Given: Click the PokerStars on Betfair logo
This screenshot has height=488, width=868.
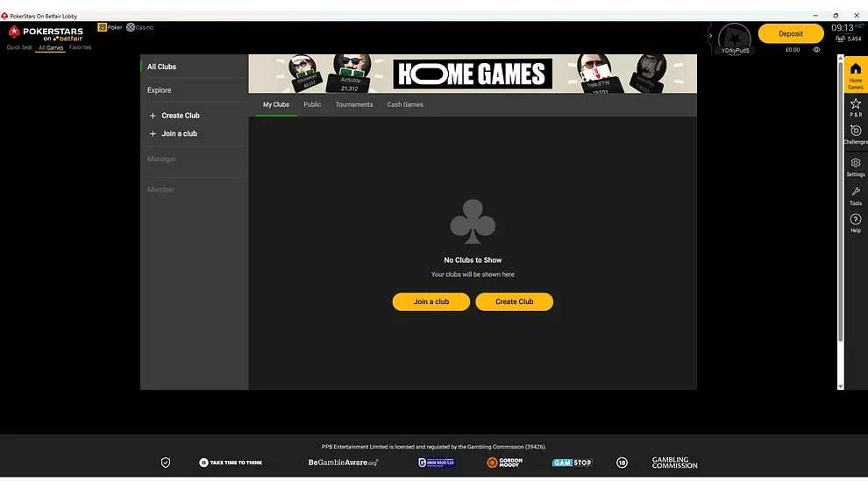Looking at the screenshot, I should point(46,33).
